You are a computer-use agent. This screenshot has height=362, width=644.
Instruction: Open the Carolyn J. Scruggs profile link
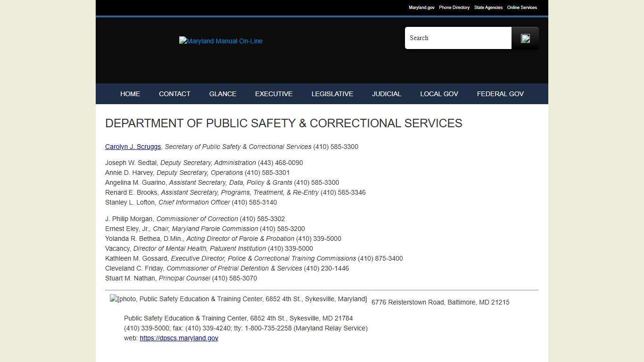click(132, 147)
